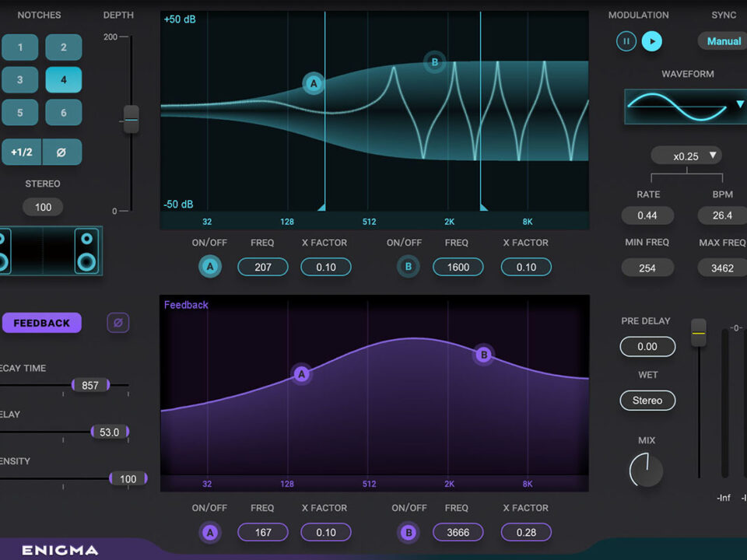Toggle notch filter B on/off
Screen dimensions: 747x560
coord(407,268)
